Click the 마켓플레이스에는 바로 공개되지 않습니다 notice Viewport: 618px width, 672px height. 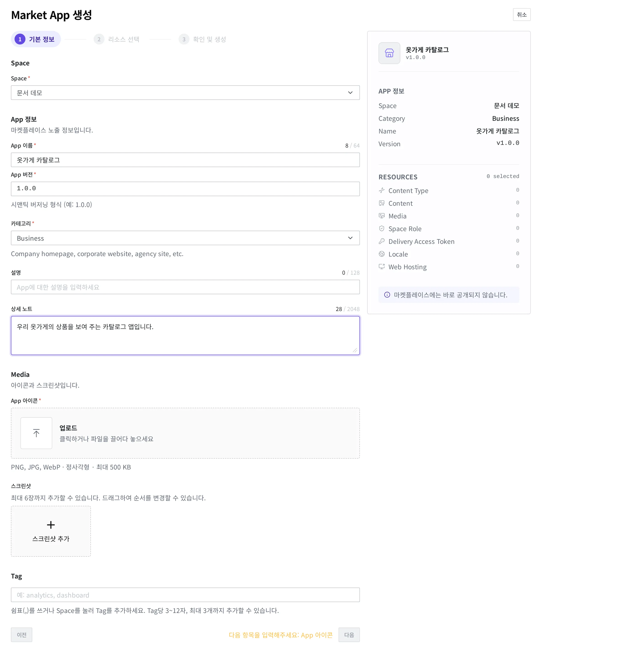click(x=449, y=295)
